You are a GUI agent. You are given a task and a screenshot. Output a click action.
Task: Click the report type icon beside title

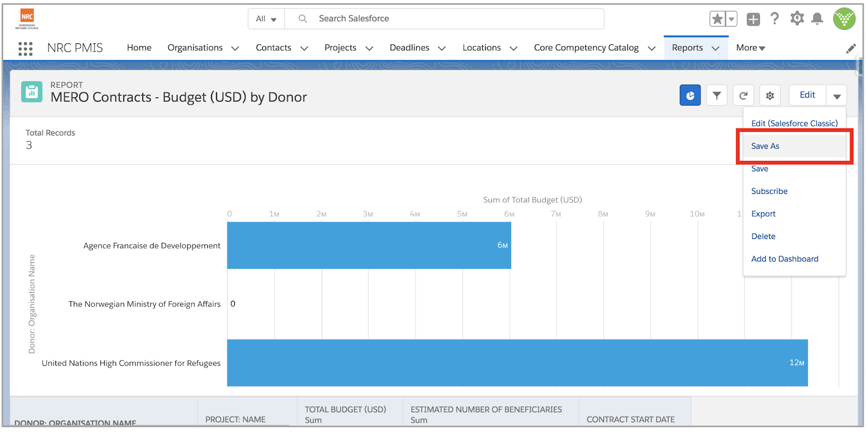click(x=31, y=92)
